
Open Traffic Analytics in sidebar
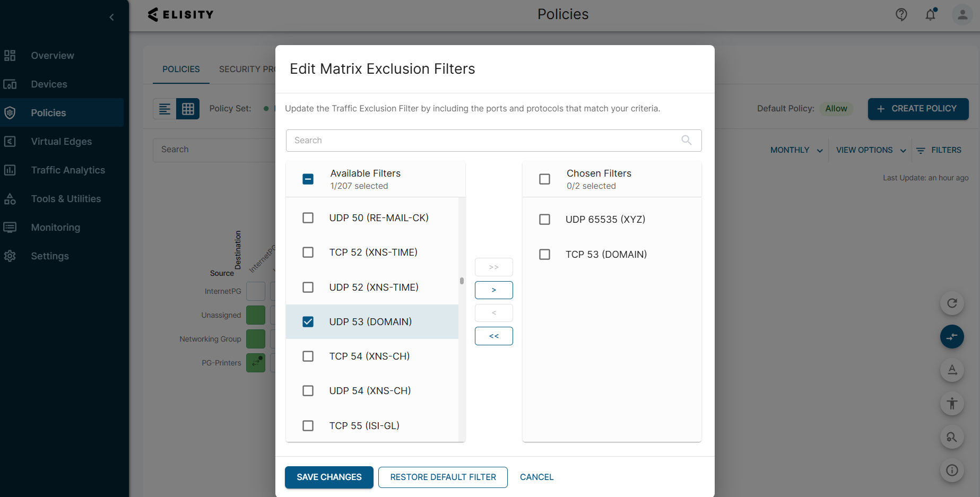click(68, 170)
